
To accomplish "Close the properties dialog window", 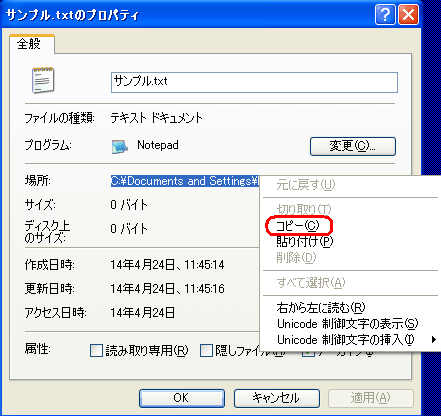I will [409, 15].
